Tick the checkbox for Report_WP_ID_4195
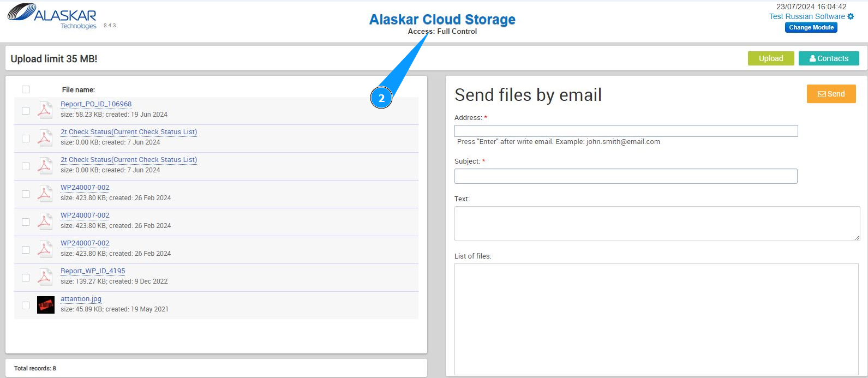This screenshot has width=868, height=378. click(x=26, y=278)
